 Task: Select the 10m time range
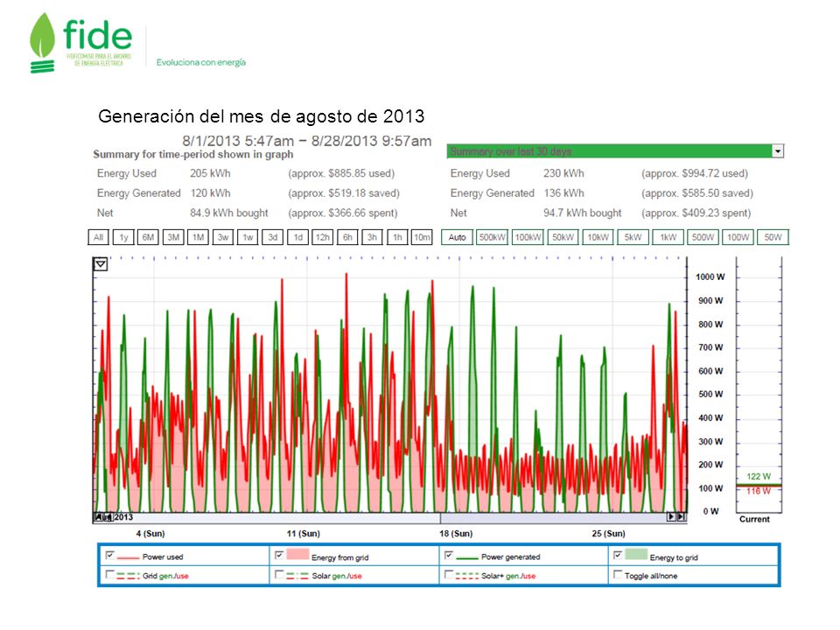coord(422,237)
